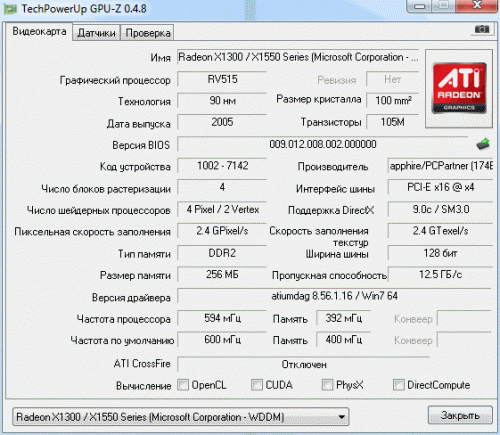
Task: Click the 392 мГц memory clock field
Action: point(343,318)
